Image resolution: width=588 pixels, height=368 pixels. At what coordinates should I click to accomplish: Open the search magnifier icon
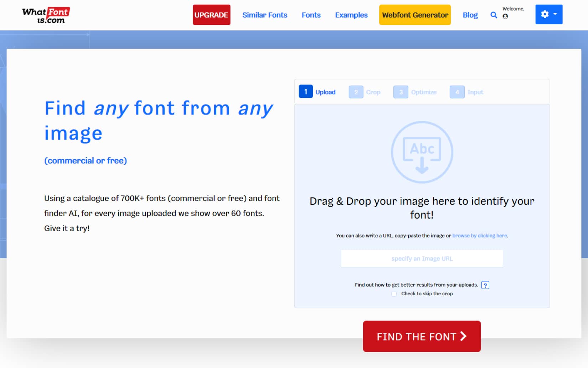click(494, 15)
